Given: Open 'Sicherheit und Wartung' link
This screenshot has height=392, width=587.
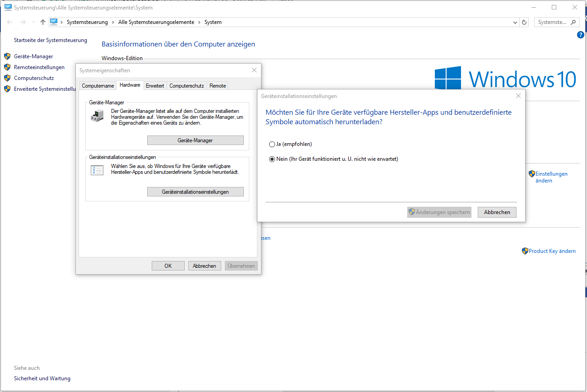Looking at the screenshot, I should [x=42, y=378].
